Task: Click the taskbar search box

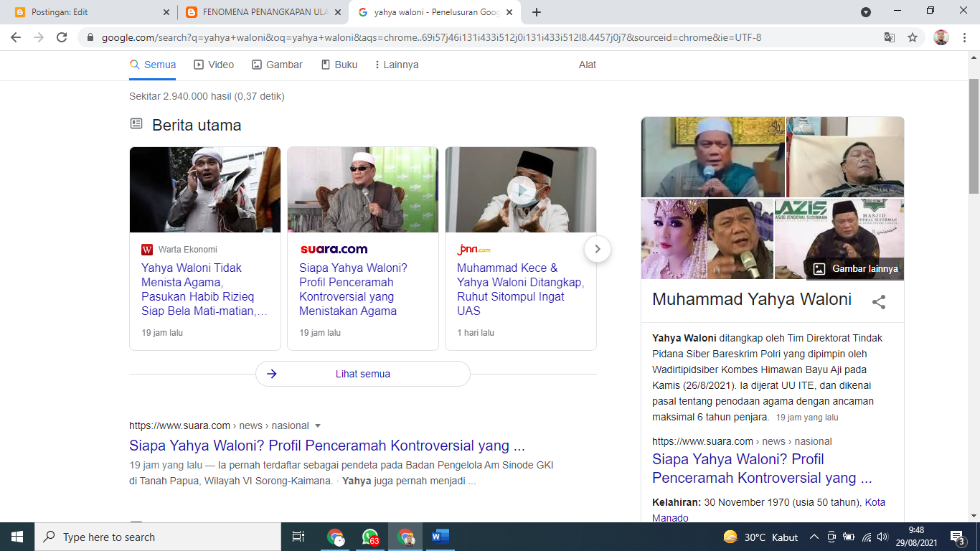Action: pyautogui.click(x=158, y=537)
